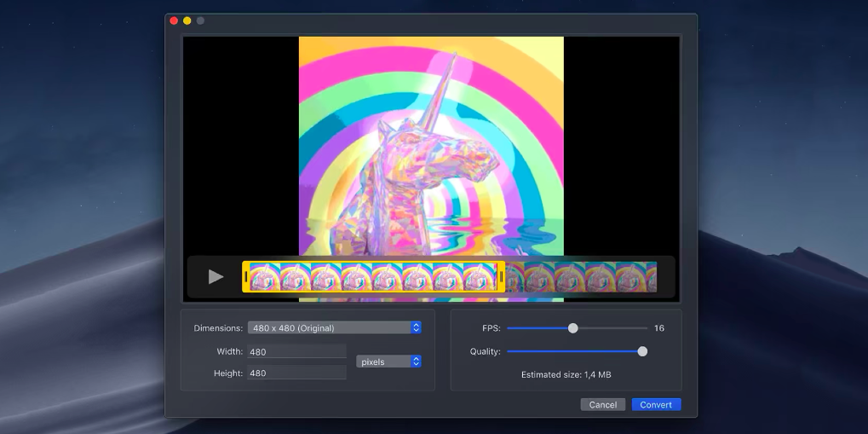Close the window with the red button
The height and width of the screenshot is (434, 868).
[174, 20]
